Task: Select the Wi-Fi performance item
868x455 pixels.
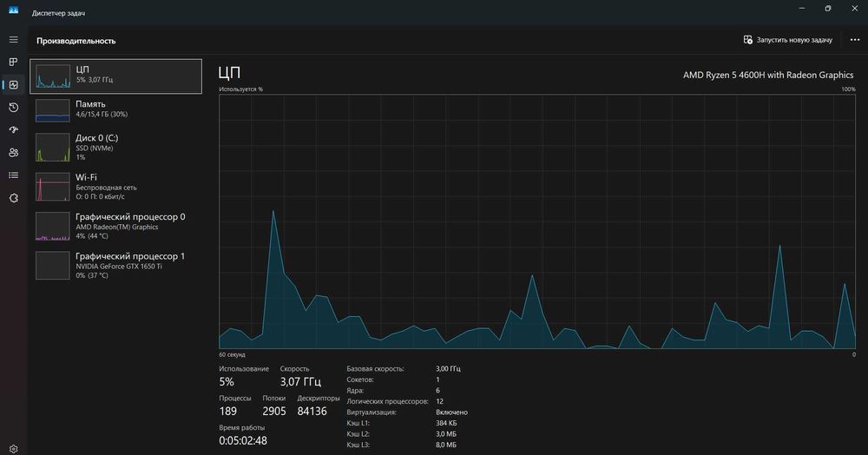Action: (115, 187)
